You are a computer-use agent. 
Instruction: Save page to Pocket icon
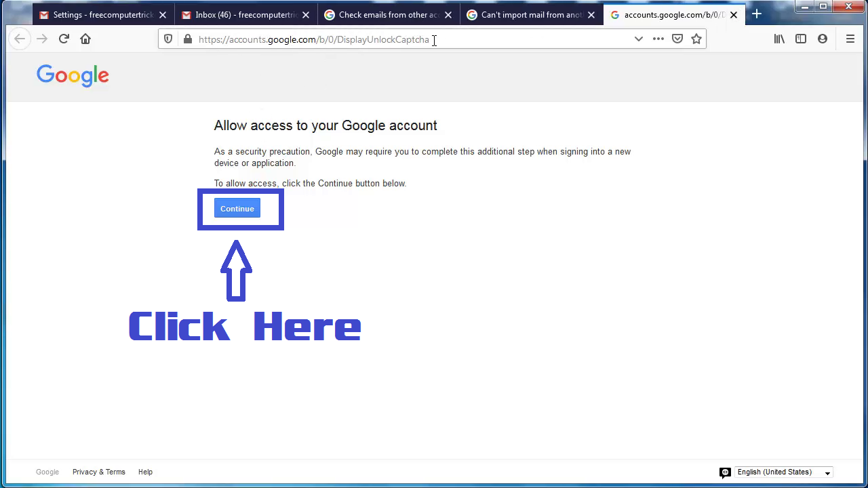coord(677,39)
